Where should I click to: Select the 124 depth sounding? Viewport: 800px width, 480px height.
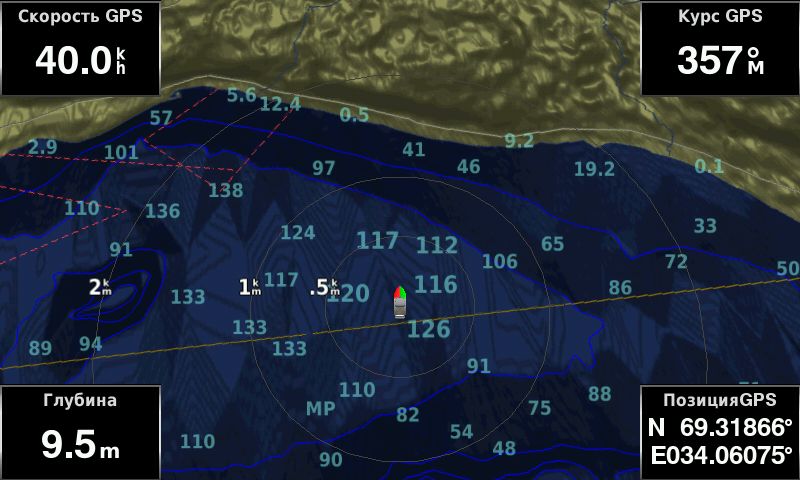point(298,233)
